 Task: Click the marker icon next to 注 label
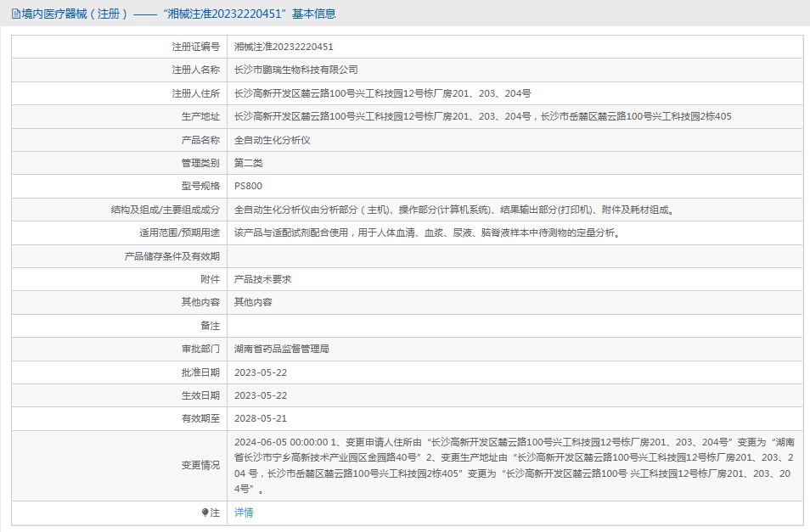point(205,512)
